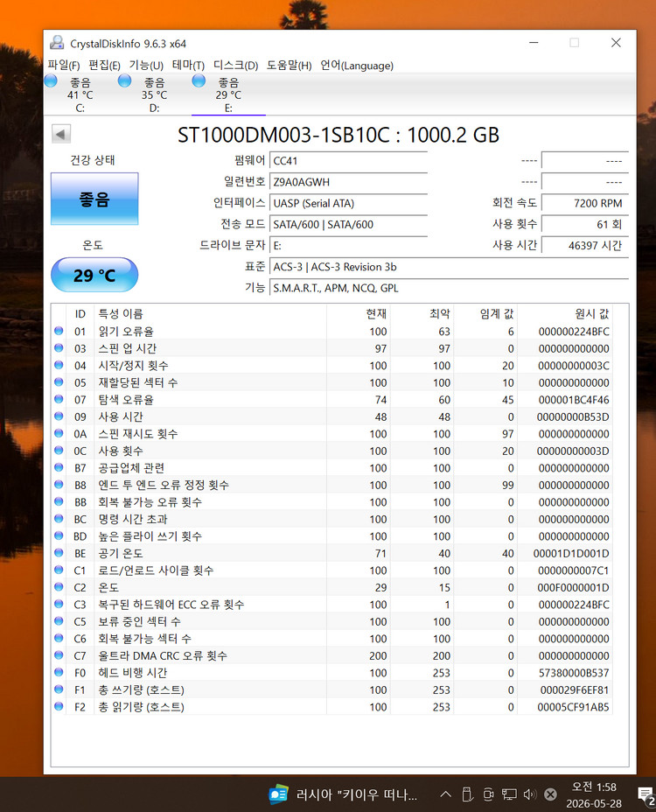This screenshot has width=656, height=812.
Task: Open the 언어(Language) menu
Action: point(357,66)
